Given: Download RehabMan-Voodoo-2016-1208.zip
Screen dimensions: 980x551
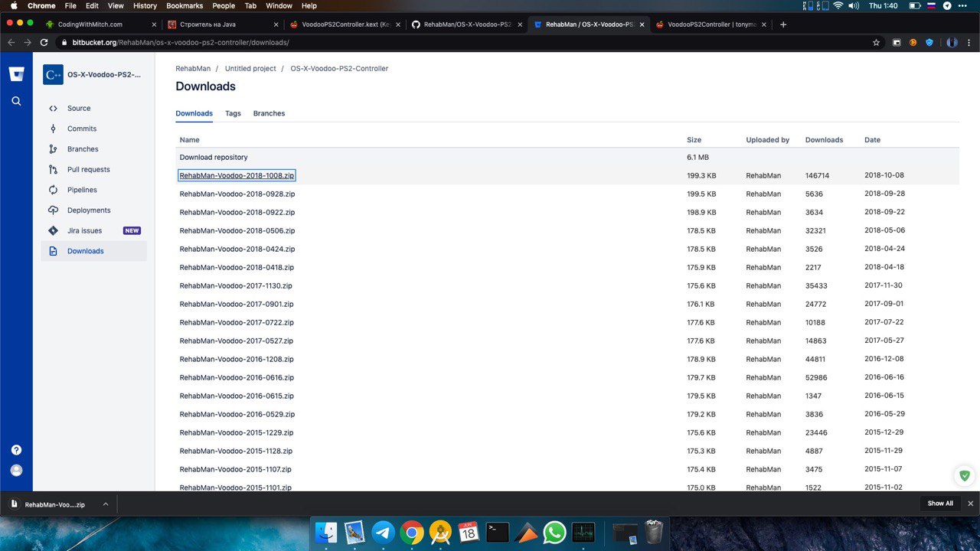Looking at the screenshot, I should pyautogui.click(x=237, y=359).
